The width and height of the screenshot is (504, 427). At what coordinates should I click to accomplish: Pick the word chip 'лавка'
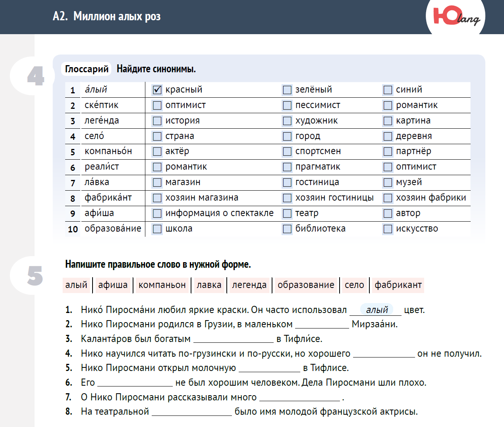click(x=209, y=285)
